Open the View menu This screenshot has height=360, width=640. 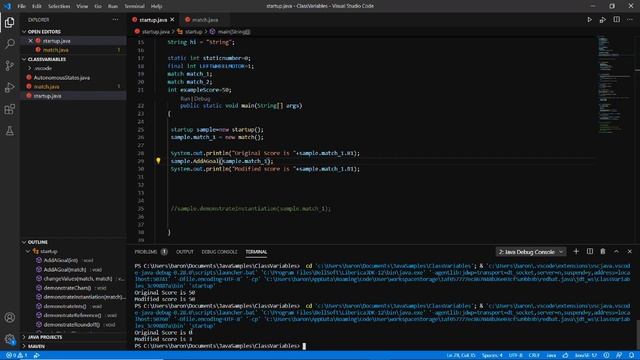(x=82, y=6)
